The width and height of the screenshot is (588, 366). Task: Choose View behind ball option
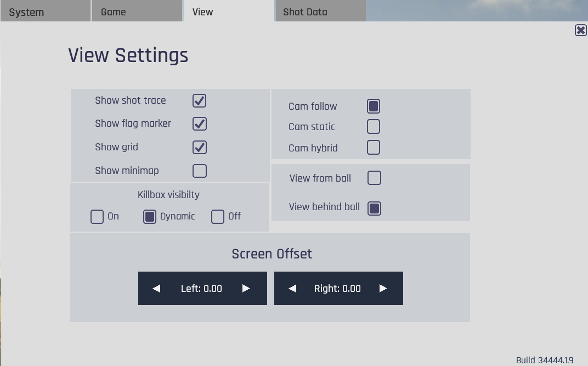pyautogui.click(x=374, y=209)
